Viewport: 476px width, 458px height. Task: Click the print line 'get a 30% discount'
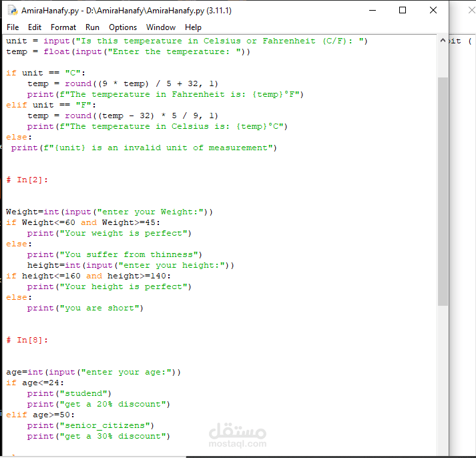tap(99, 436)
